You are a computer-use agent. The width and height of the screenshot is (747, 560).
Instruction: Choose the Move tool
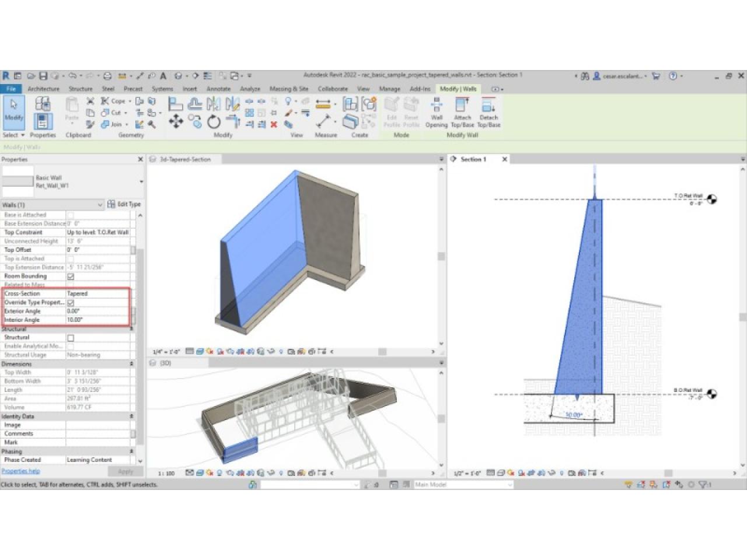(176, 121)
